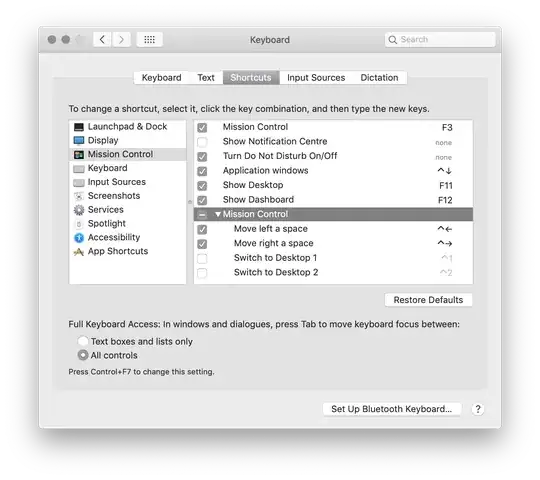The width and height of the screenshot is (540, 480).
Task: Open the Dictation tab
Action: [379, 78]
